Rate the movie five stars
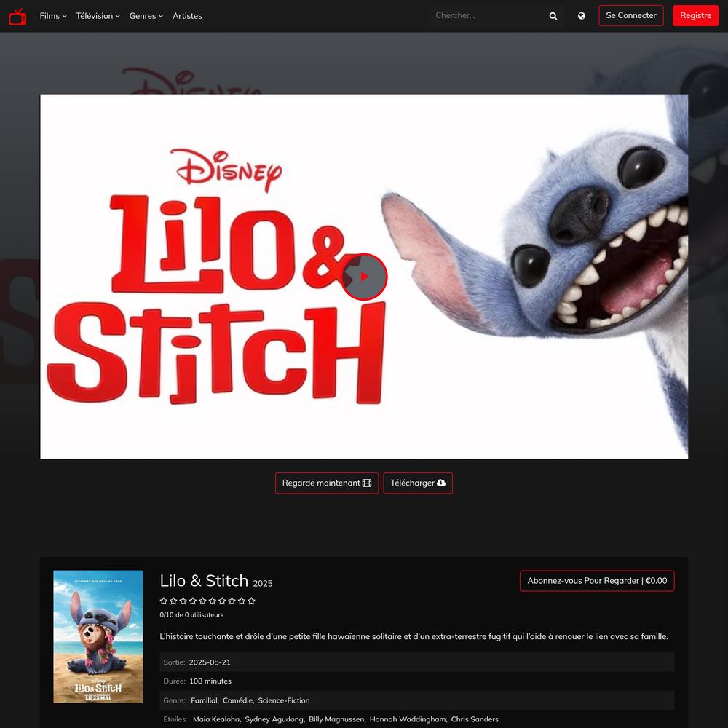The image size is (728, 728). (x=203, y=601)
